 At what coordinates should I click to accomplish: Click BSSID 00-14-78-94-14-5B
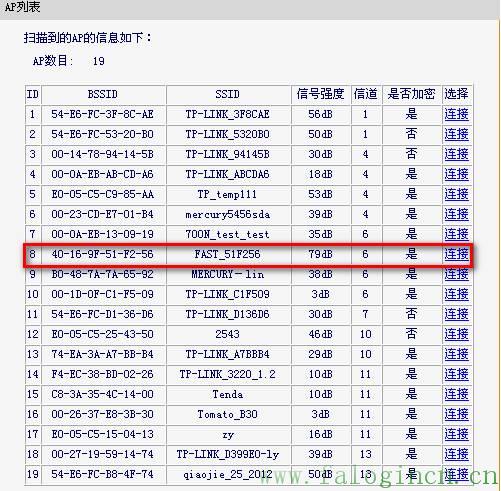click(x=102, y=154)
